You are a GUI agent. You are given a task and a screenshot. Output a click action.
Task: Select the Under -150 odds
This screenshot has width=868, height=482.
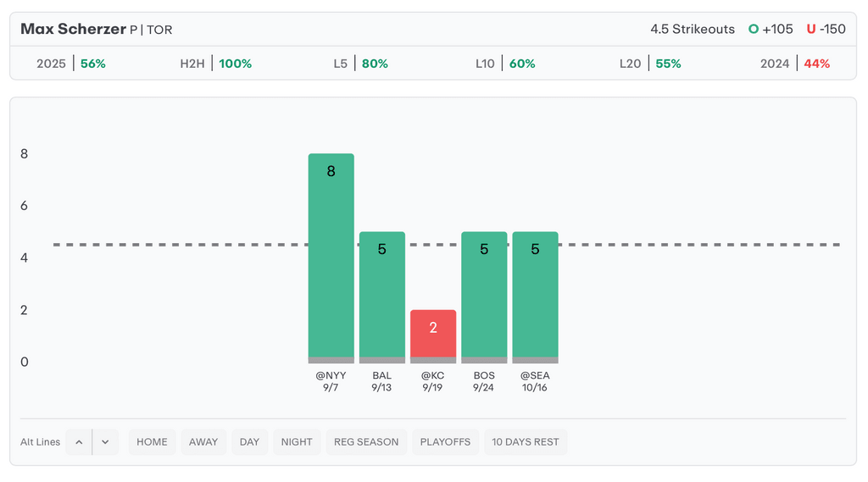826,30
